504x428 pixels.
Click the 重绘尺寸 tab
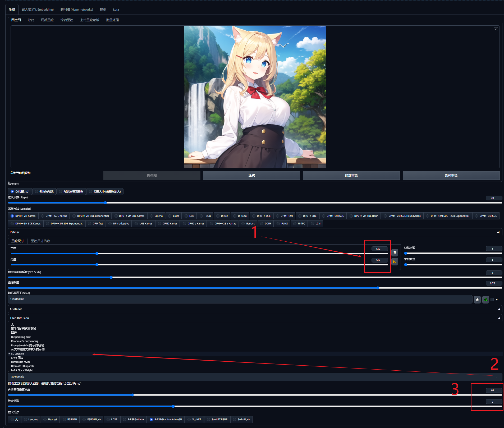pos(18,241)
